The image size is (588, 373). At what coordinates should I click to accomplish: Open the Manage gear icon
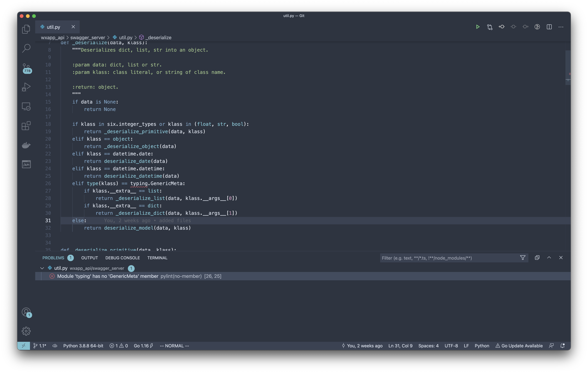click(x=26, y=331)
